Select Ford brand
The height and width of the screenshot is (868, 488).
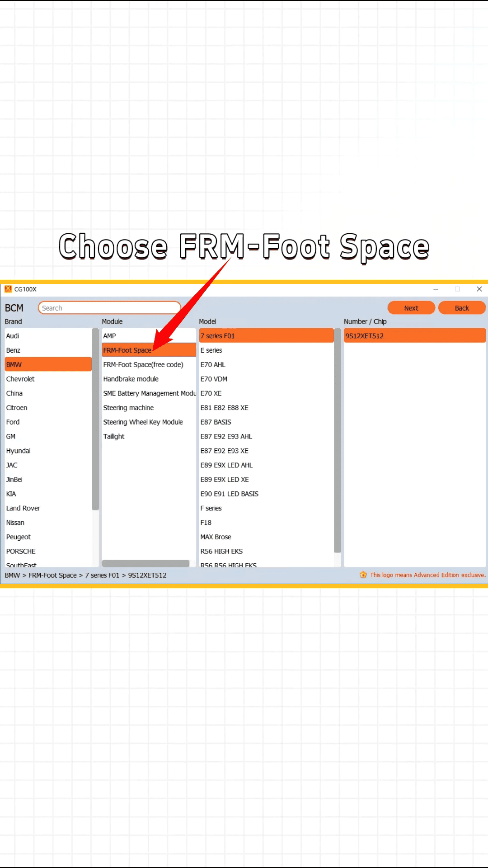[x=48, y=422]
